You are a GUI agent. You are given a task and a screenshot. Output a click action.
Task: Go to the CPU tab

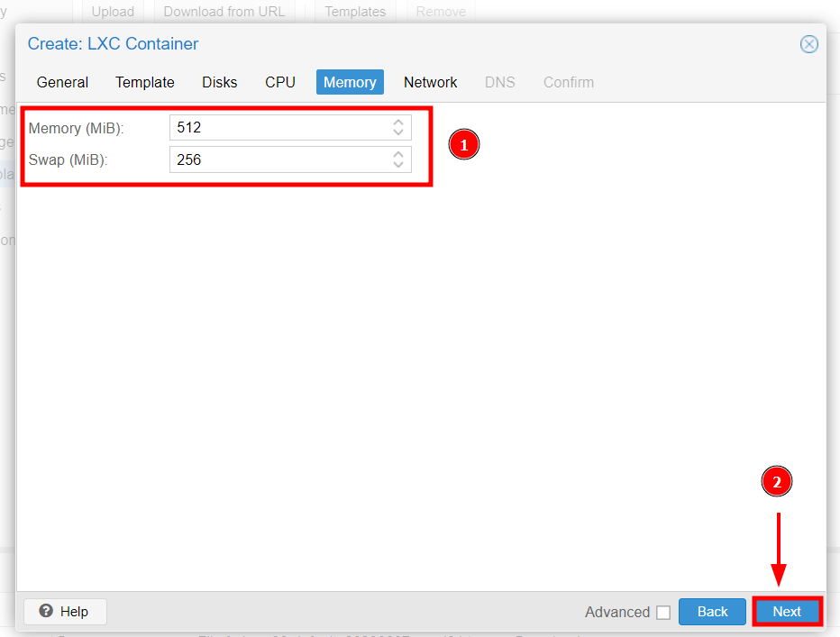pos(280,82)
